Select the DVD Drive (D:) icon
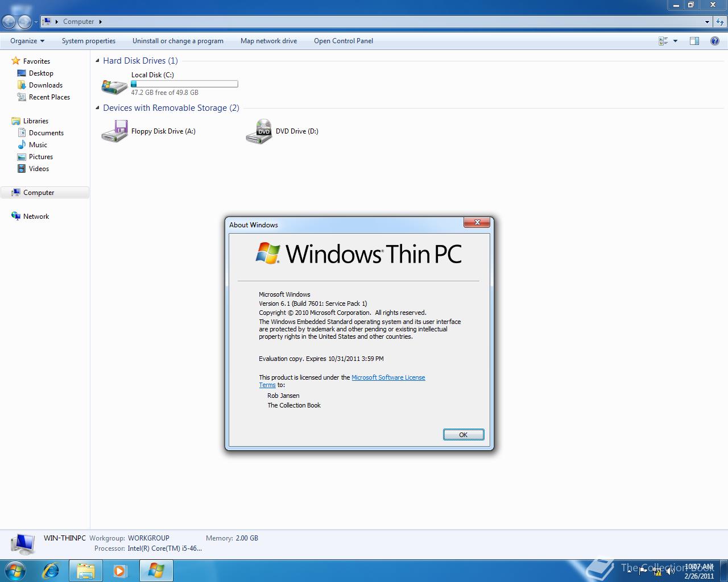The height and width of the screenshot is (582, 728). 259,131
